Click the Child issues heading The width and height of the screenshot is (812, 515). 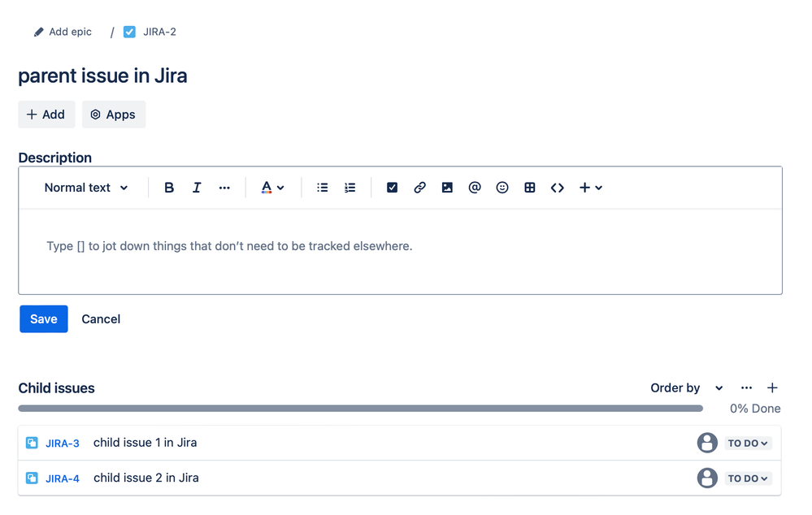56,388
